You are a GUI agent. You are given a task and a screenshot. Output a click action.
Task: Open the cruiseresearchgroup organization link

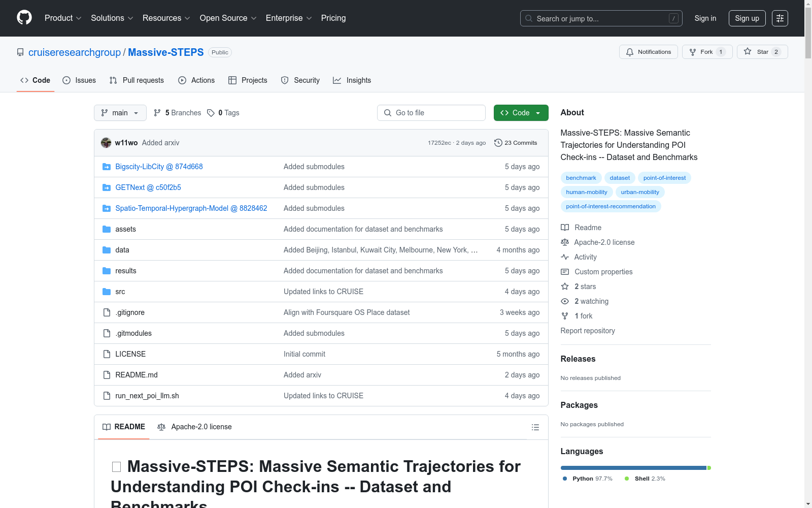click(75, 52)
